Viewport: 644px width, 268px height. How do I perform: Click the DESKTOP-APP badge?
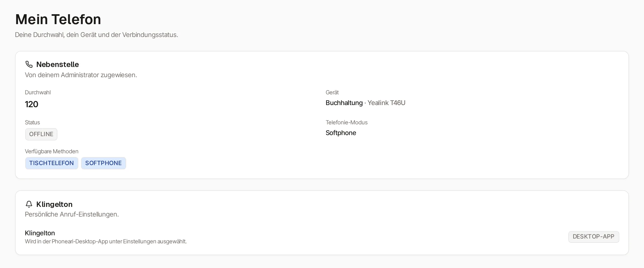click(x=594, y=237)
